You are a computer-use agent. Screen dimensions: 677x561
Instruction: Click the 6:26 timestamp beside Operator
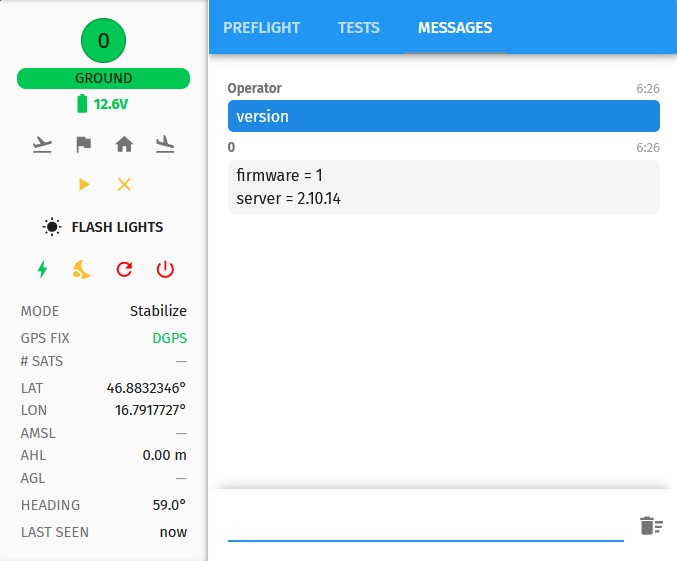(648, 89)
